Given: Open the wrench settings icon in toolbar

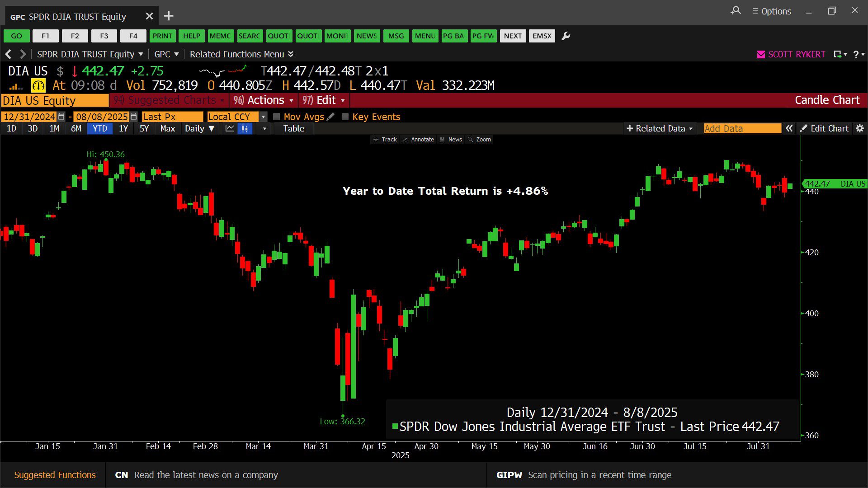Looking at the screenshot, I should coord(566,36).
